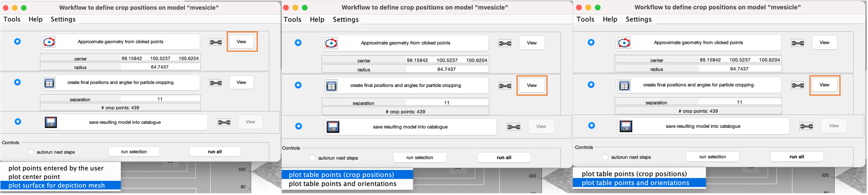The width and height of the screenshot is (868, 195).
Task: Click the floppy disk save icon in middle window
Action: (333, 127)
